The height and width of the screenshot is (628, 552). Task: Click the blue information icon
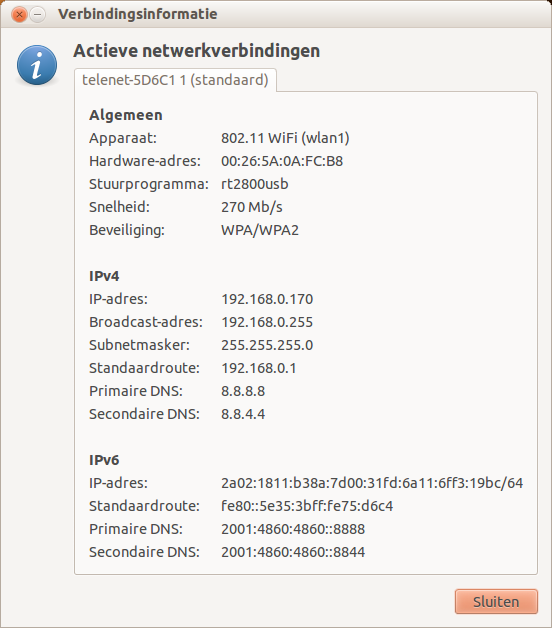[37, 65]
